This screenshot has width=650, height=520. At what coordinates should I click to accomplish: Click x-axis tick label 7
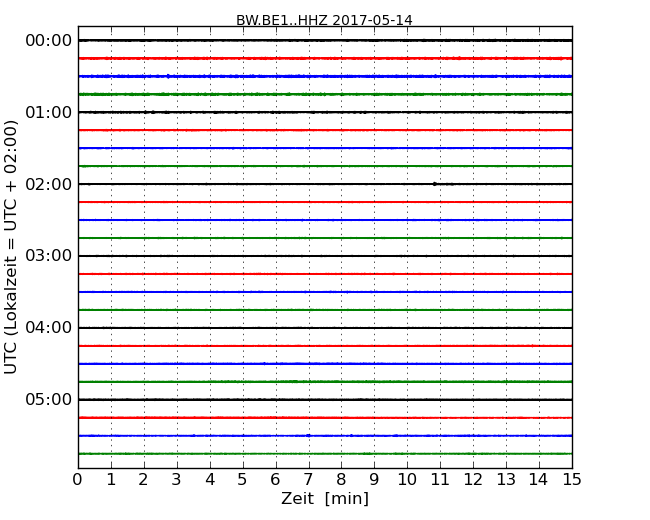point(308,480)
